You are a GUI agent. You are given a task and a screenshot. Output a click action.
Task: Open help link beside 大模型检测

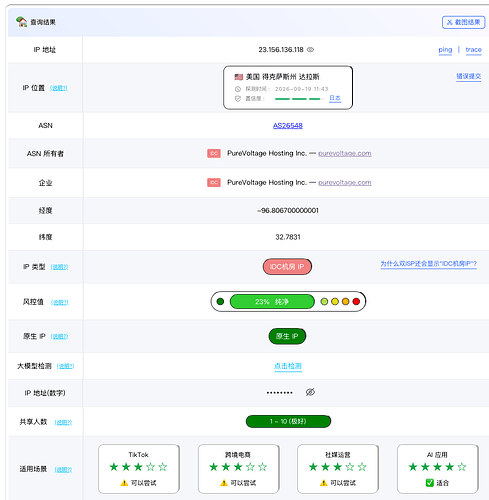coord(65,366)
